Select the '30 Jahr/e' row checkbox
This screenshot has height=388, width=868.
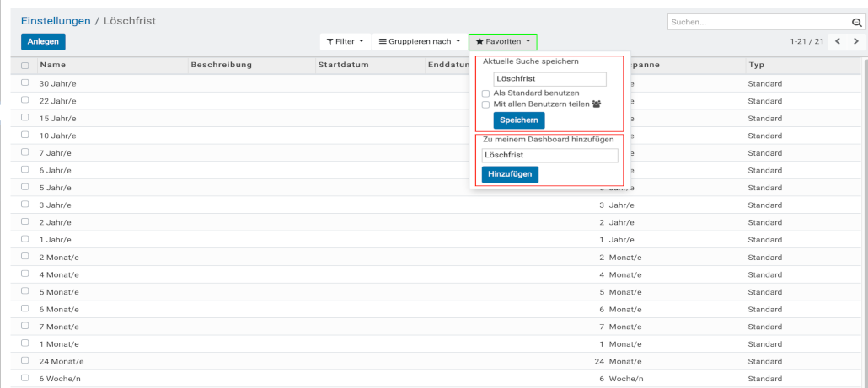tap(25, 83)
